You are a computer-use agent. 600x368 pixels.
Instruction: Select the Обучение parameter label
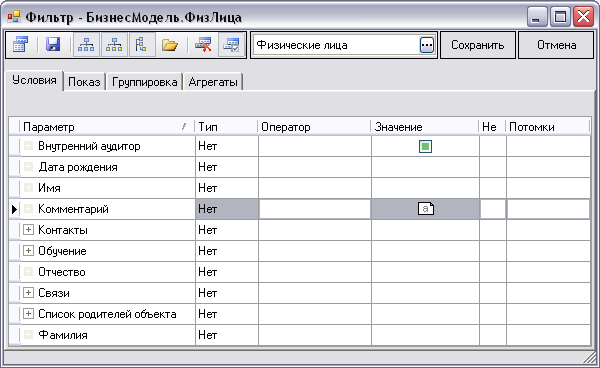[62, 251]
